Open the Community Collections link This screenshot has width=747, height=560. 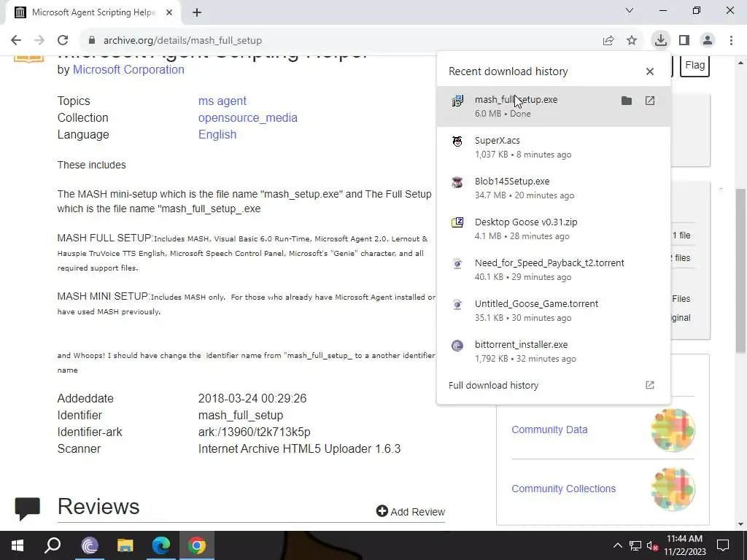point(564,489)
